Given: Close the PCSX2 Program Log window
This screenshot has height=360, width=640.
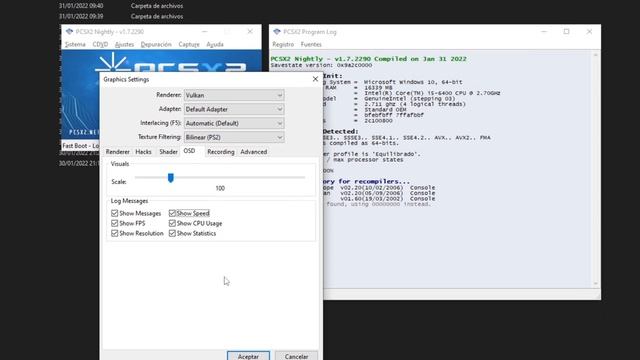Looking at the screenshot, I should 589,31.
